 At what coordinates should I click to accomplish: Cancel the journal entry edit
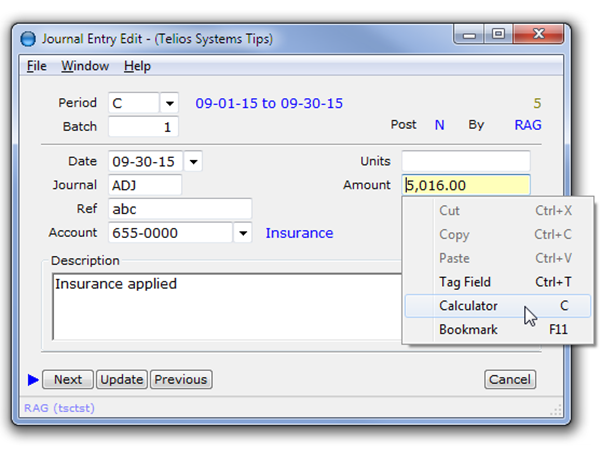pyautogui.click(x=510, y=379)
